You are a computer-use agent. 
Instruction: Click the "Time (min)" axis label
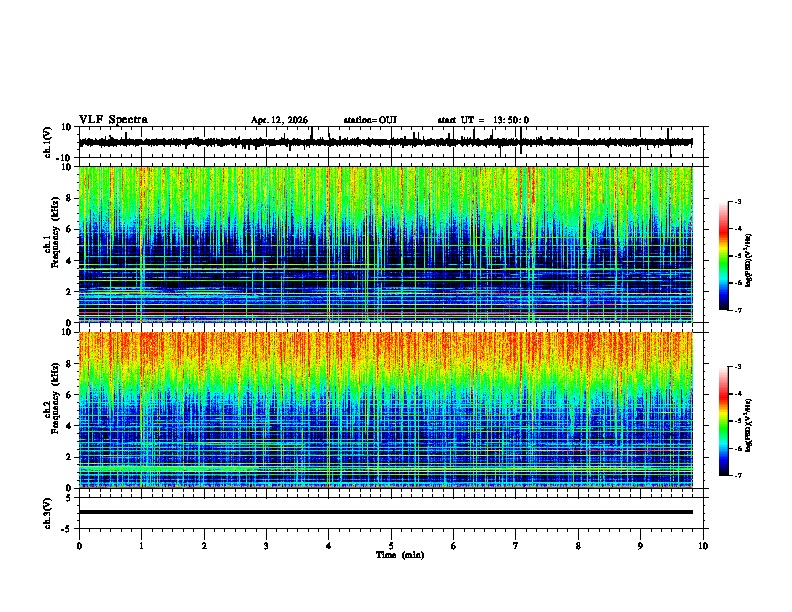click(400, 555)
